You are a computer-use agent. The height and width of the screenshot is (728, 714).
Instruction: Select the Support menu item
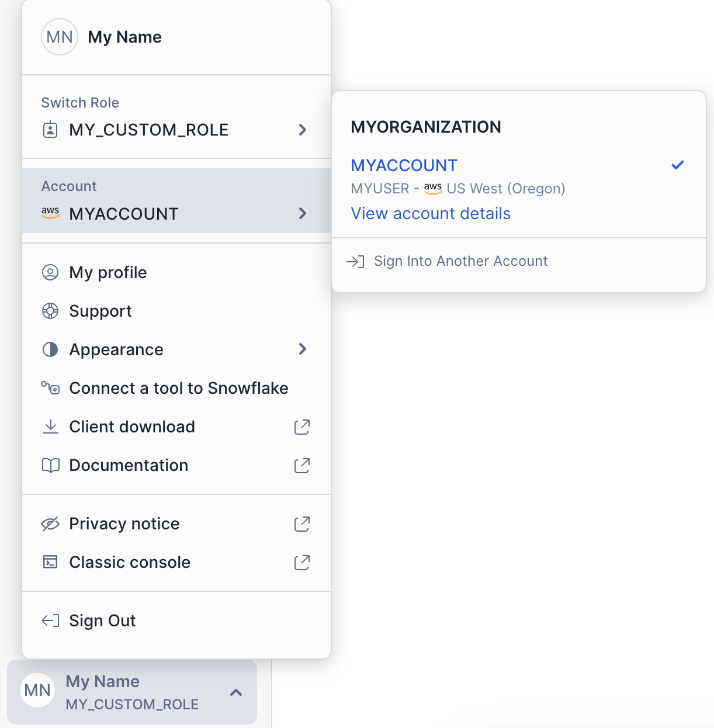click(x=100, y=311)
